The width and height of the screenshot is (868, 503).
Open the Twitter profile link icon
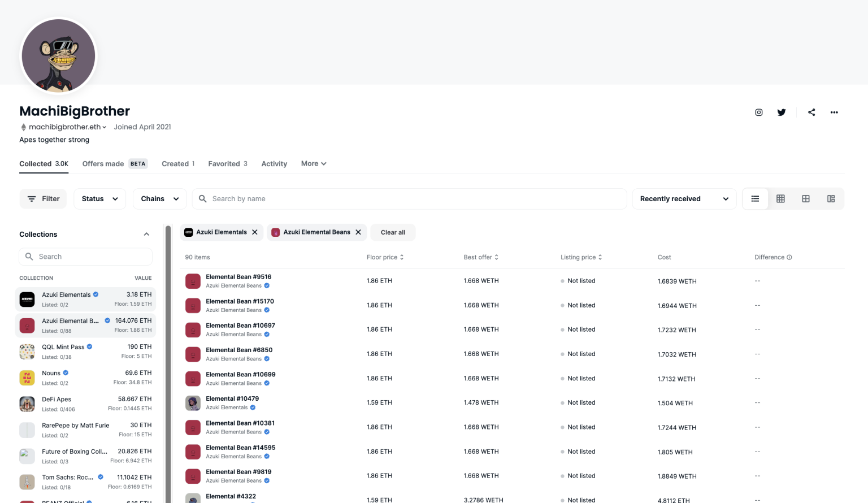(782, 112)
